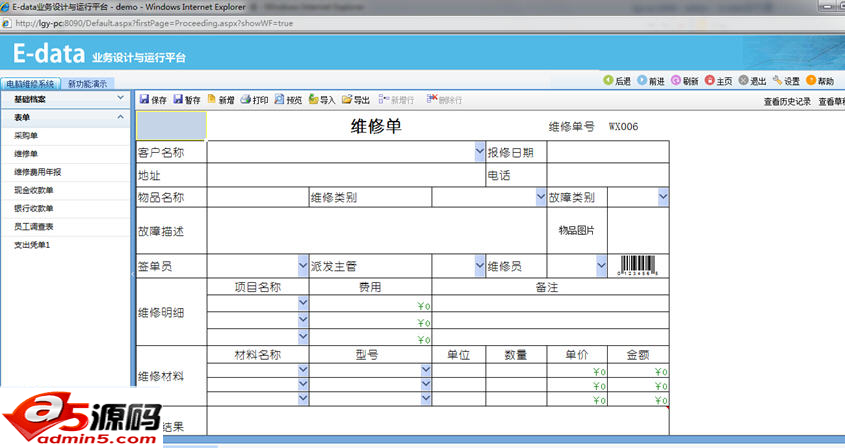Open the Preview (预览) icon
Screen dimensions: 845x448
pyautogui.click(x=279, y=100)
